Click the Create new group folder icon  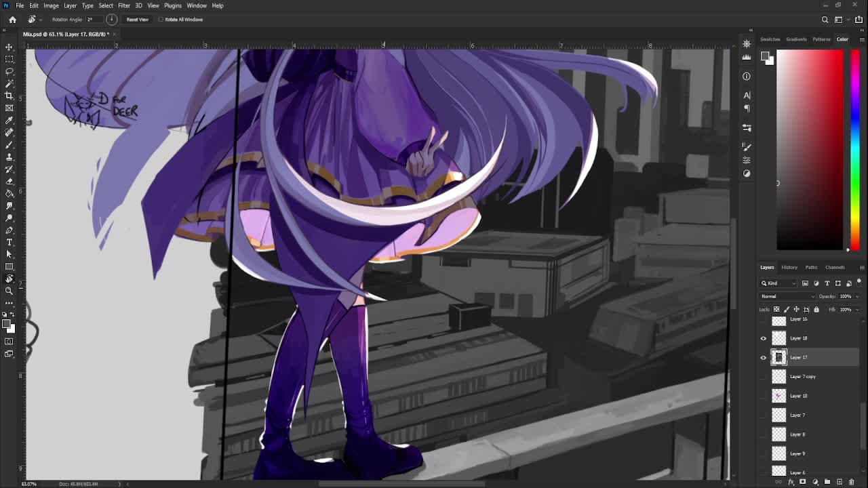click(x=827, y=482)
